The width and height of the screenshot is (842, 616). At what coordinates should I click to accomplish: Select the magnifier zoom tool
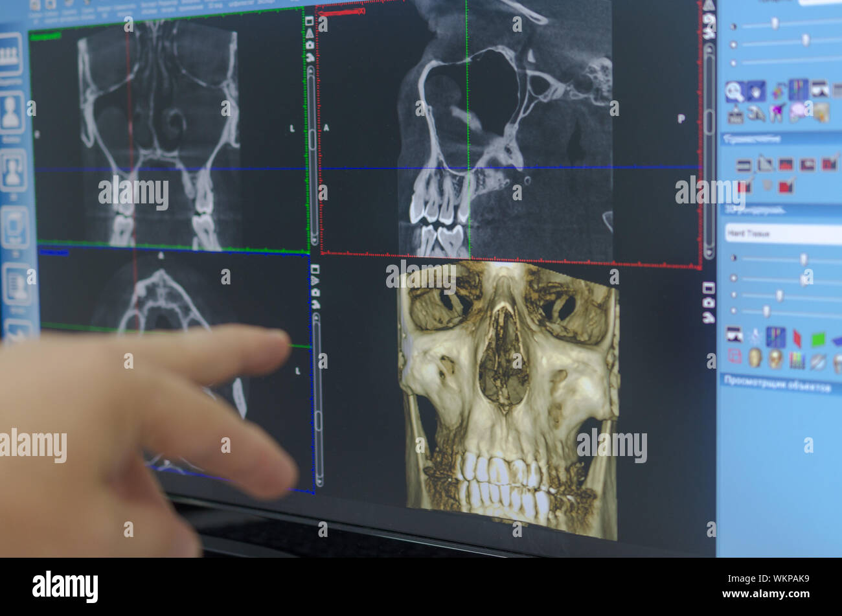tap(734, 91)
